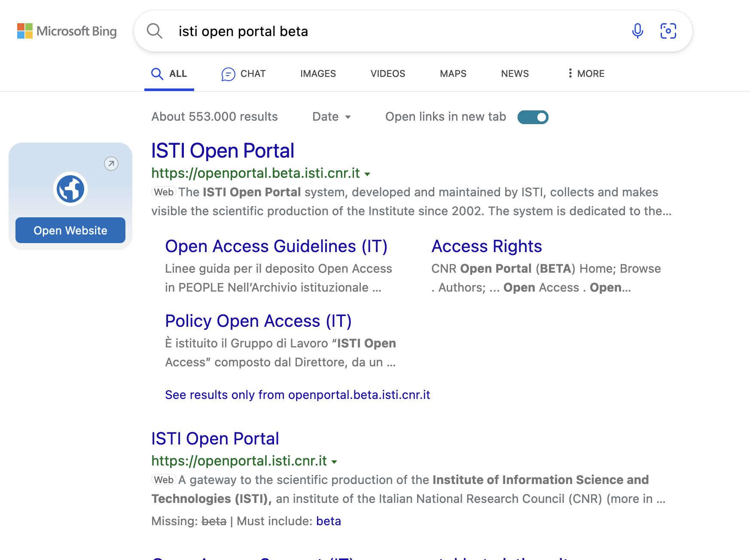Open visual search camera icon
The height and width of the screenshot is (560, 750).
click(668, 31)
